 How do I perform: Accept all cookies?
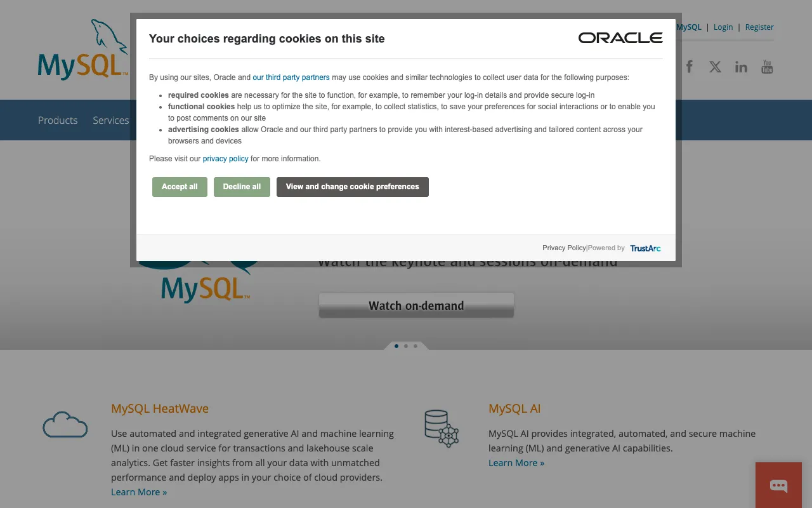(180, 187)
